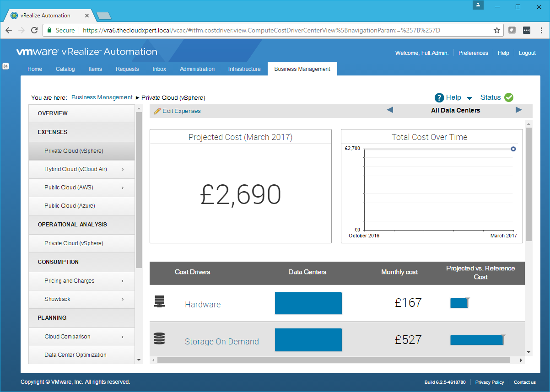
Task: Click the Hardware projected vs. reference bar
Action: [x=459, y=303]
